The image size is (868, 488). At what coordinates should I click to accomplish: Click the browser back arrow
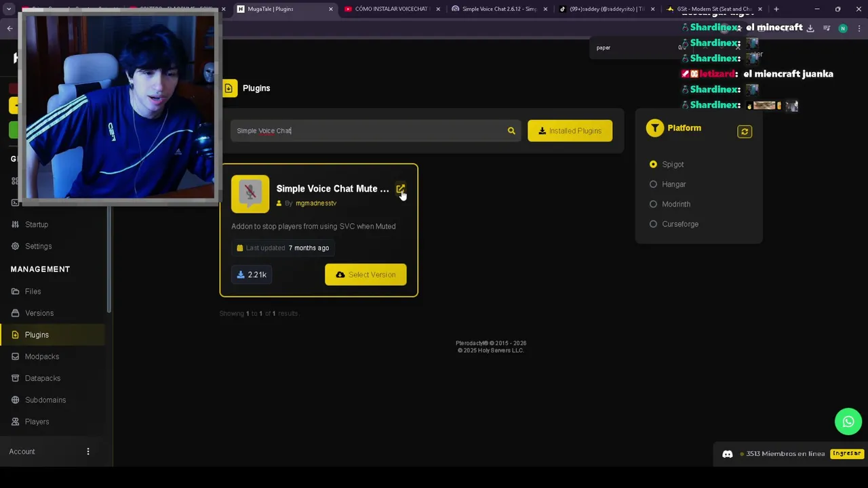tap(9, 28)
